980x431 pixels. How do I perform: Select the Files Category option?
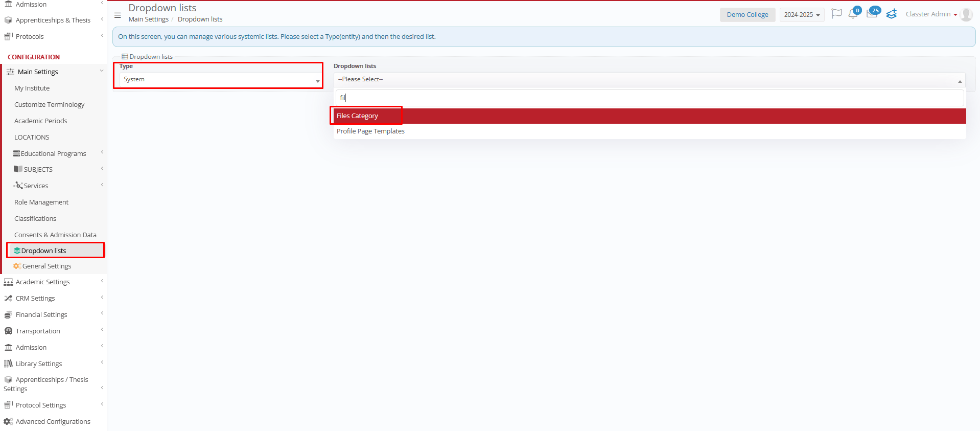pyautogui.click(x=358, y=116)
